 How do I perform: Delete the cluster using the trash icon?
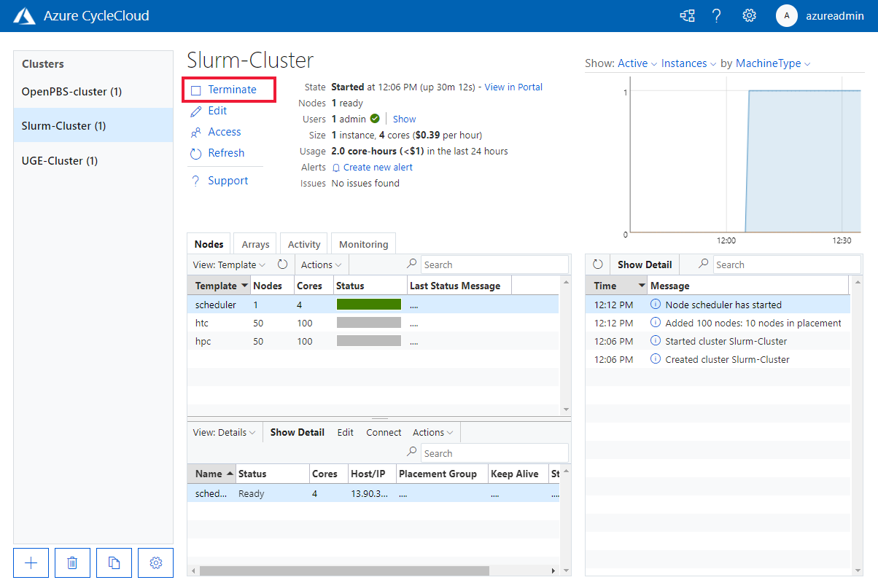tap(72, 562)
